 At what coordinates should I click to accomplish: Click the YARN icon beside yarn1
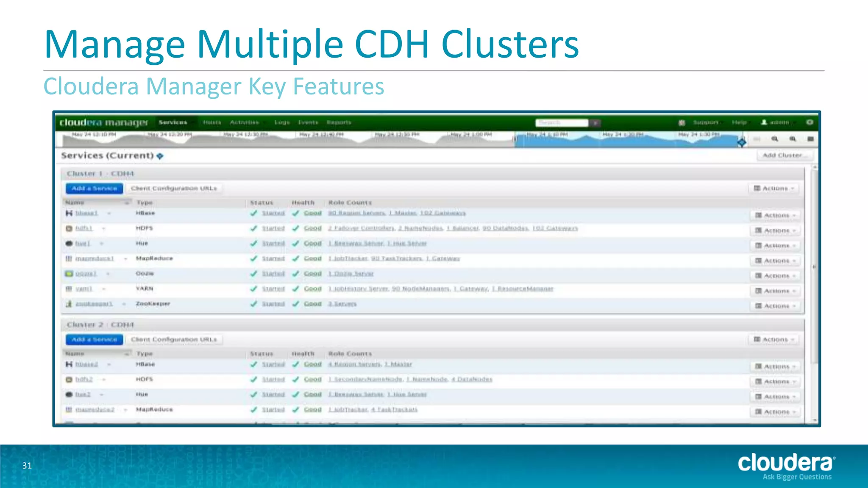(x=69, y=289)
